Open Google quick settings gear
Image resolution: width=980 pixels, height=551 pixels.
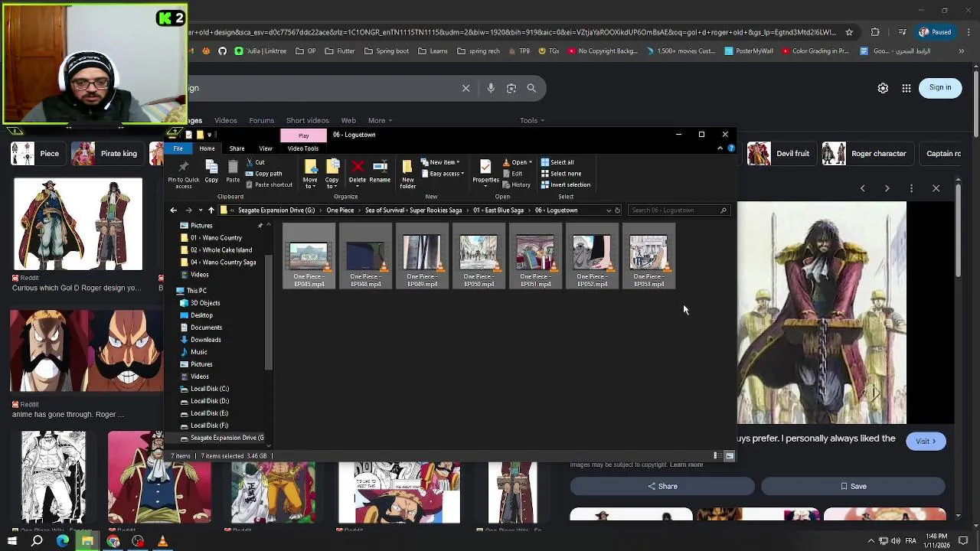[883, 88]
